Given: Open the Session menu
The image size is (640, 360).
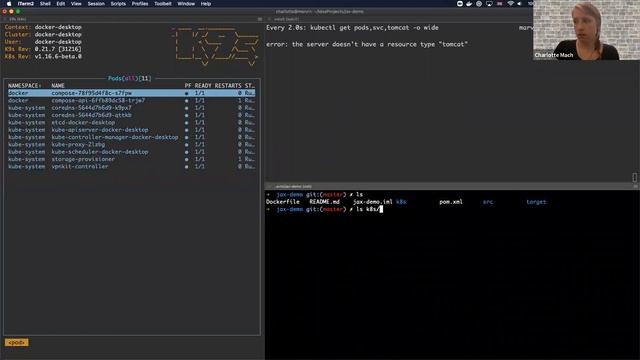Looking at the screenshot, I should coord(96,4).
